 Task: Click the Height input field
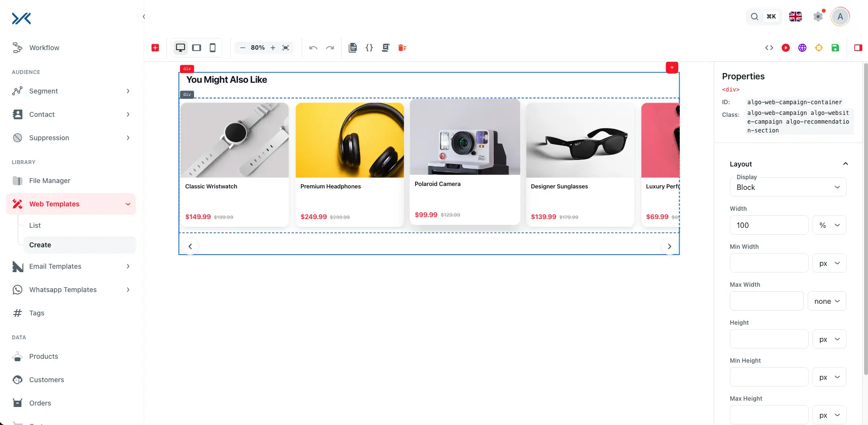point(769,339)
